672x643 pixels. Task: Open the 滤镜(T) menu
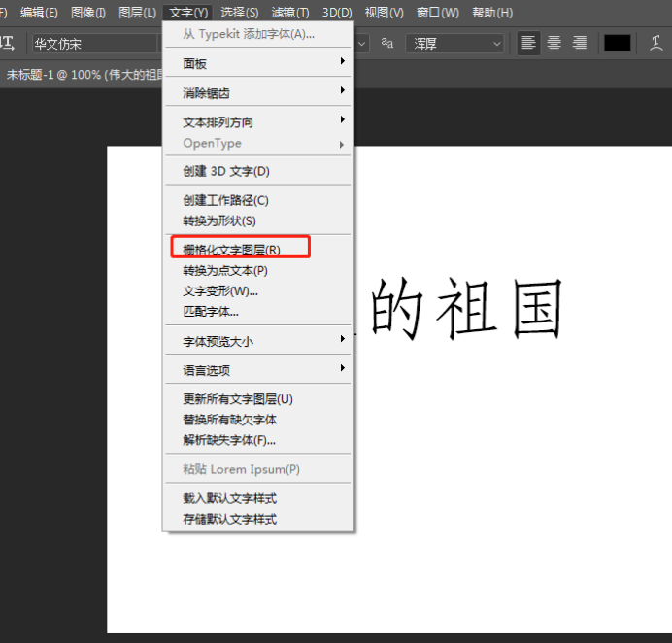(x=290, y=13)
